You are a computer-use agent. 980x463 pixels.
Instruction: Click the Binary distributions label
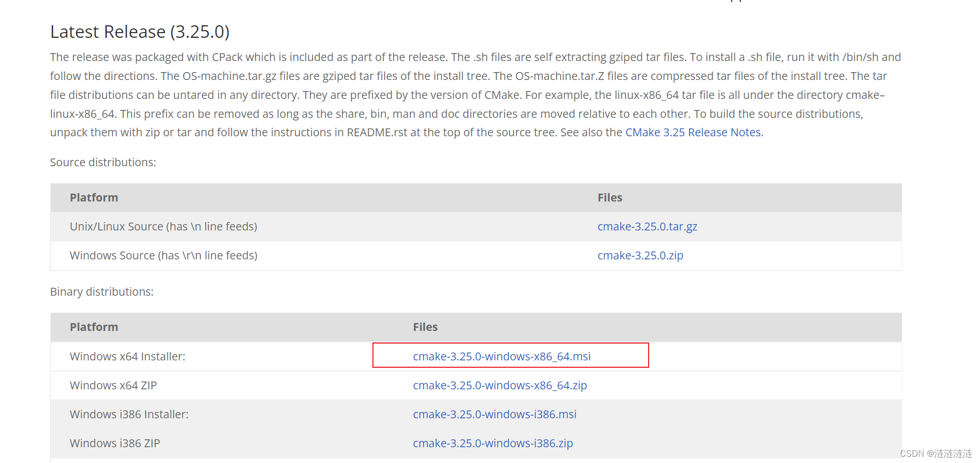click(102, 292)
